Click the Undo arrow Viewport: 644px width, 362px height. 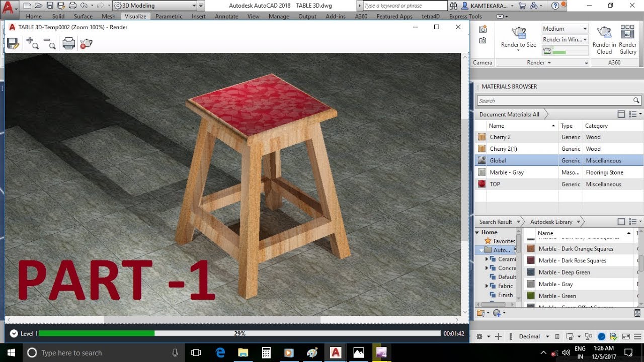pos(85,6)
